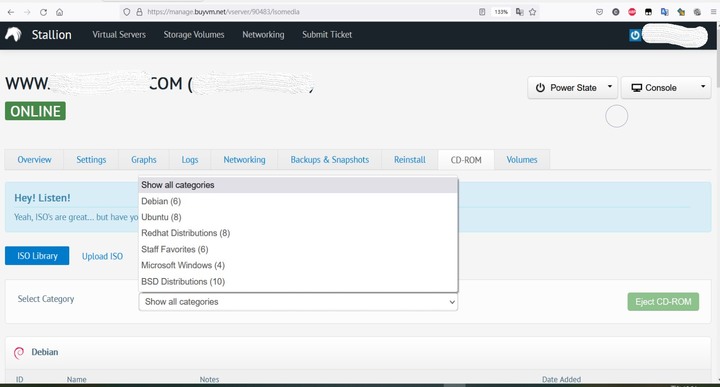Open Networking in the top navigation bar

[263, 34]
